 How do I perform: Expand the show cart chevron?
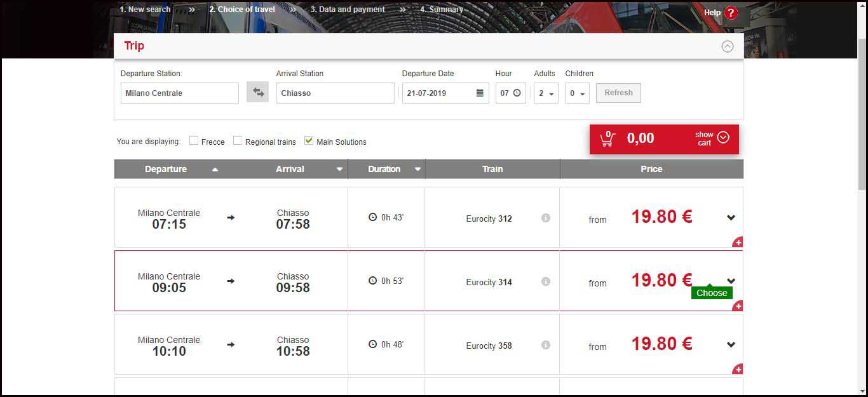coord(723,138)
